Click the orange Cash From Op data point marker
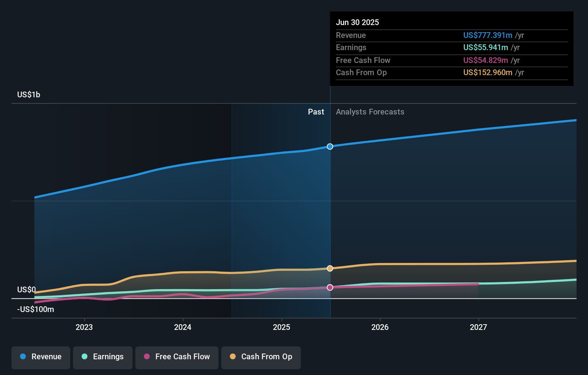Viewport: 588px width, 375px height. tap(330, 268)
